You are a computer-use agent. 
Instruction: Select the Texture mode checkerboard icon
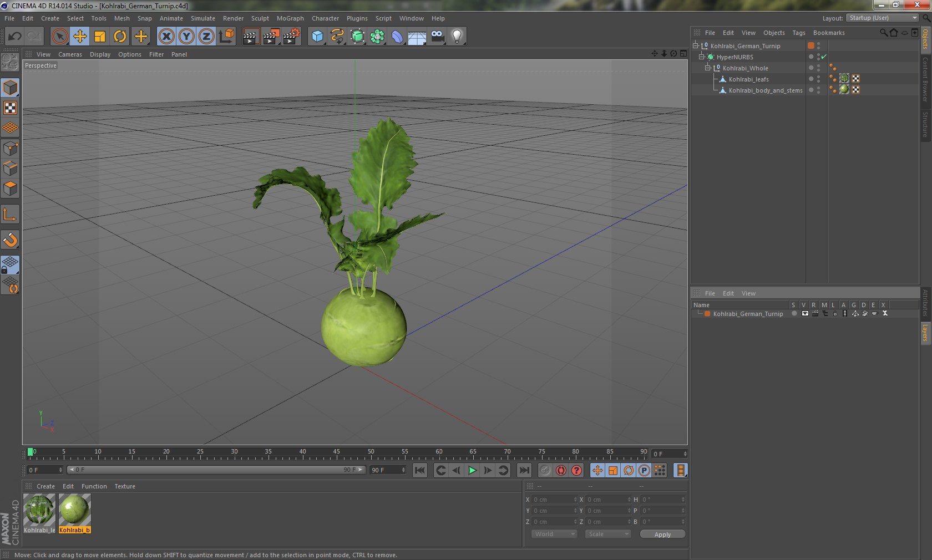(x=11, y=108)
